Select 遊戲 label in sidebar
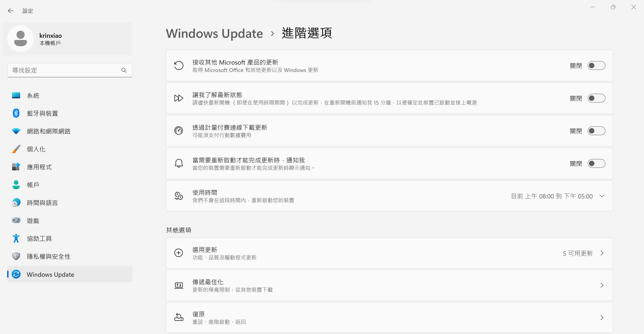The image size is (644, 334). pos(33,220)
